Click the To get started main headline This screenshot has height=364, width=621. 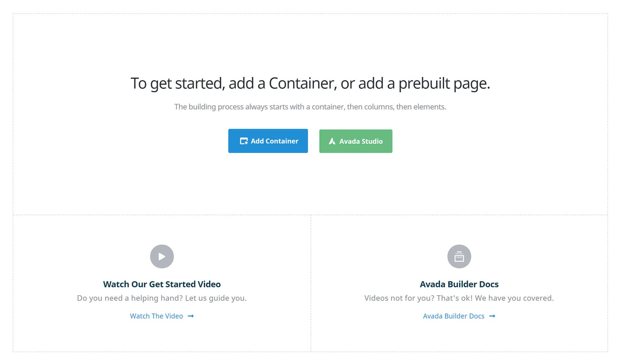[310, 83]
